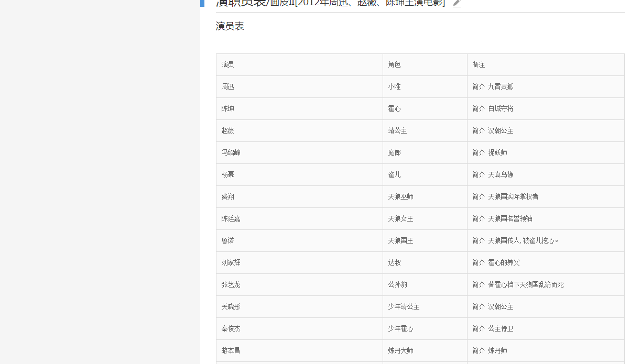This screenshot has width=630, height=364.
Task: Click the 角色 column header
Action: [x=394, y=64]
